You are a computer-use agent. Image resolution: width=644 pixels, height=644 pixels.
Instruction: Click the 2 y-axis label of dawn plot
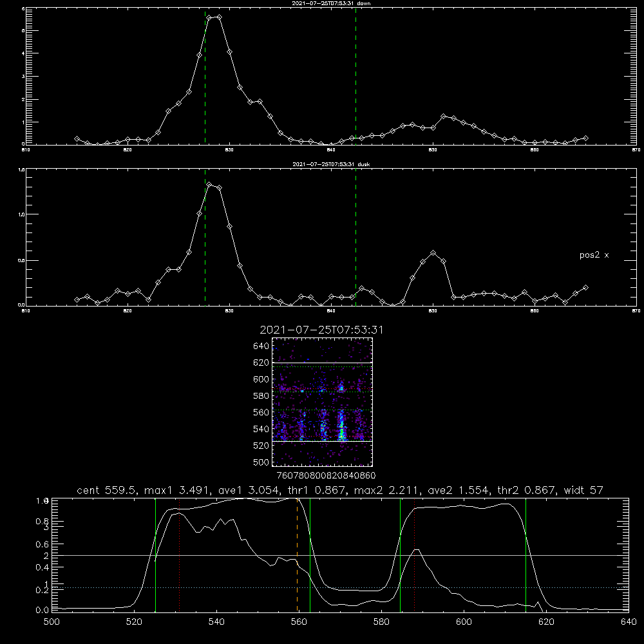[x=23, y=99]
